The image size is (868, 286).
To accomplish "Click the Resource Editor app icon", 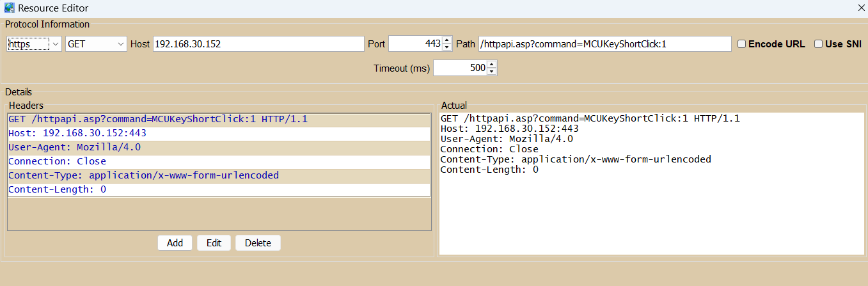I will tap(9, 8).
